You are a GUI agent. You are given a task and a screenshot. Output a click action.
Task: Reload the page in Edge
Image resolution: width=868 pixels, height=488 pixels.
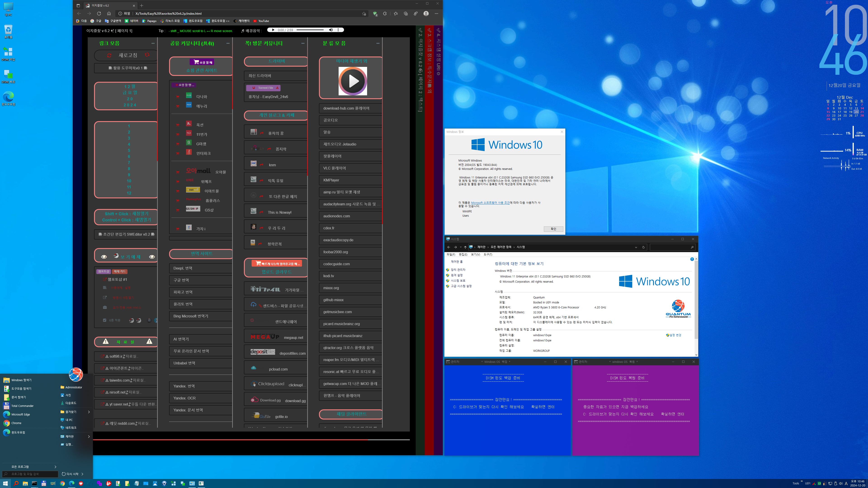point(99,14)
